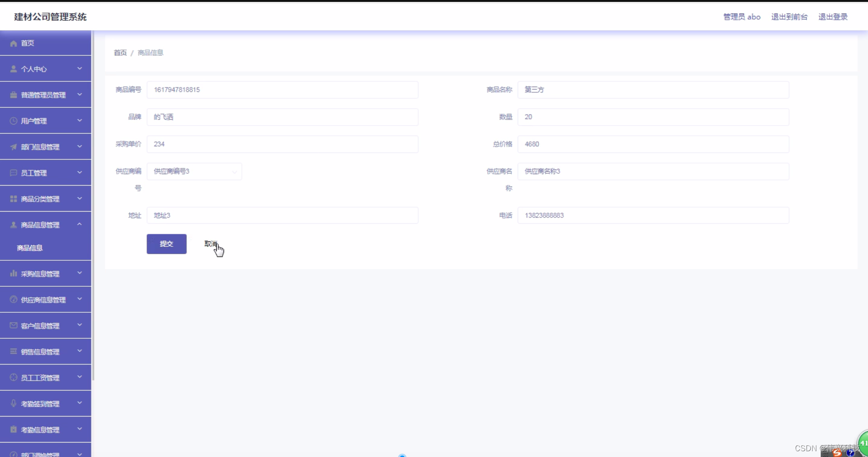Viewport: 868px width, 457px height.
Task: Click the 采购信息管理 chart icon
Action: point(12,273)
